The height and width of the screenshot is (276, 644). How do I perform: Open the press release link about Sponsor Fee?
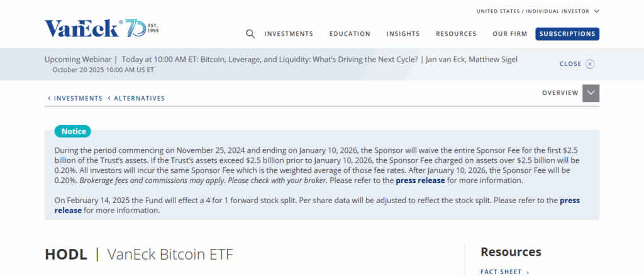pyautogui.click(x=420, y=180)
